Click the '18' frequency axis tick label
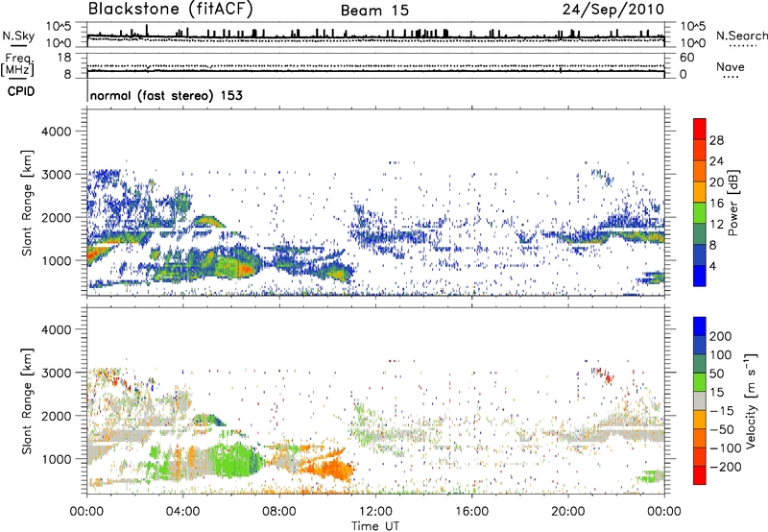768x532 pixels. (64, 58)
